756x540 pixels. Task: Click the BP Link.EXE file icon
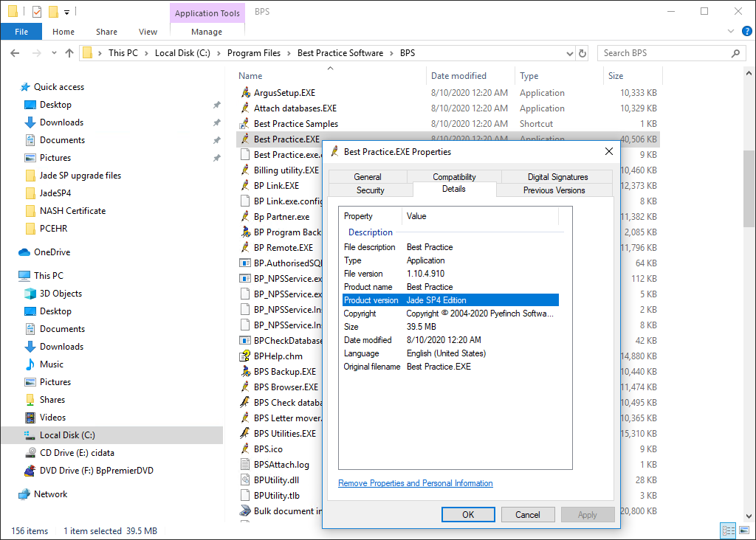(x=245, y=185)
